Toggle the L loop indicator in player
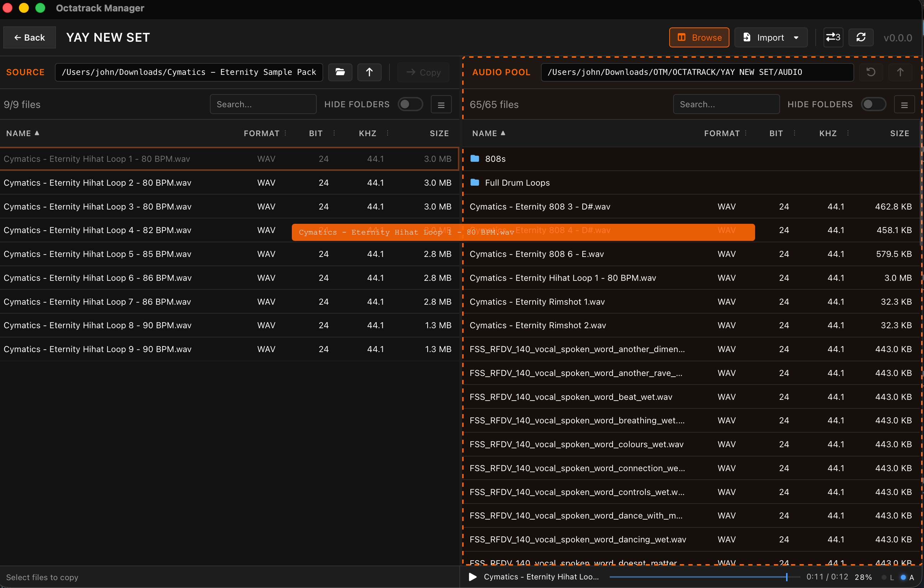Viewport: 924px width, 588px height. (x=888, y=577)
